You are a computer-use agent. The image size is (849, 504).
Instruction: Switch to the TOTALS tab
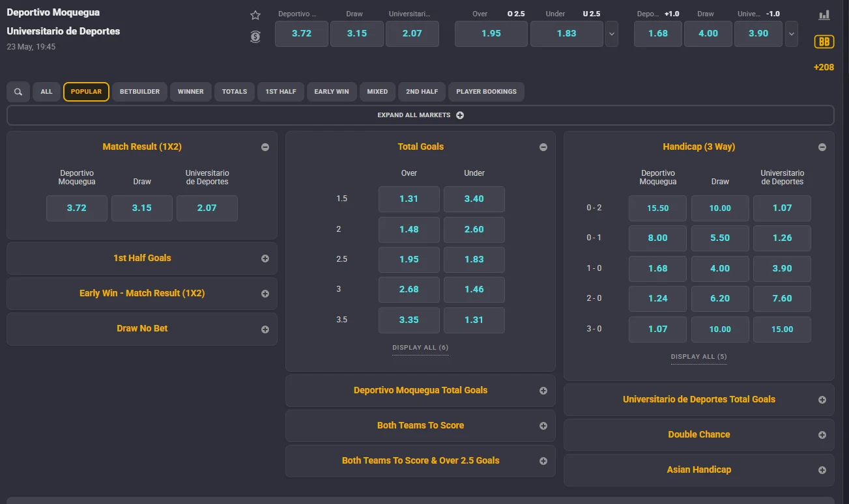235,92
